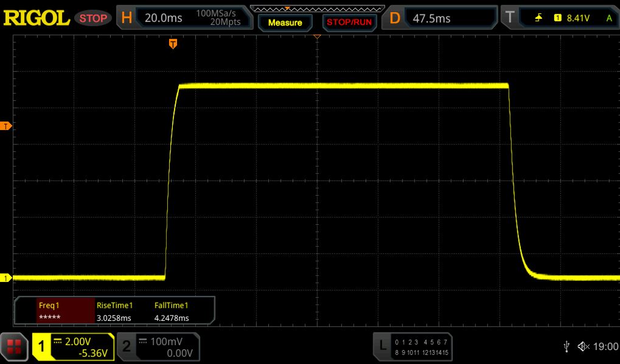Enable channel 2
This screenshot has width=620, height=364.
tap(158, 347)
